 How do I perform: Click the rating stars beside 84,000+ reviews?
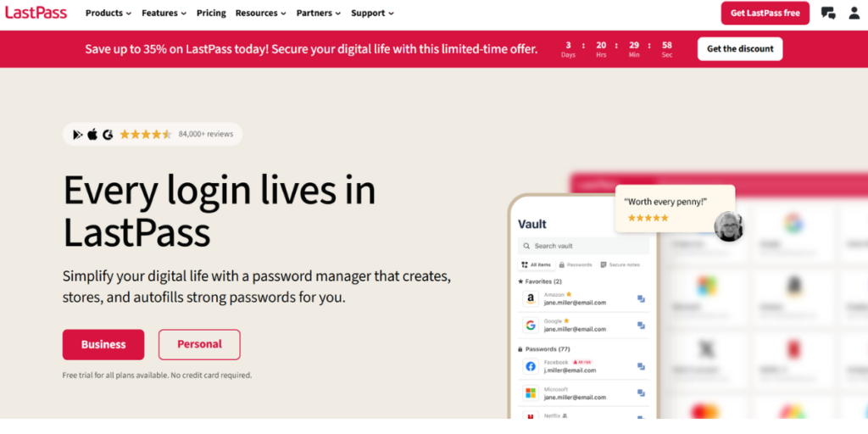click(146, 134)
